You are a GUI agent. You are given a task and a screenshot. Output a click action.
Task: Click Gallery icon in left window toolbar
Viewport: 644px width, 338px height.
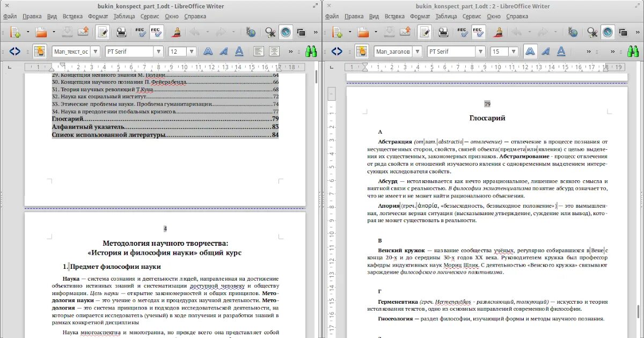pyautogui.click(x=301, y=32)
